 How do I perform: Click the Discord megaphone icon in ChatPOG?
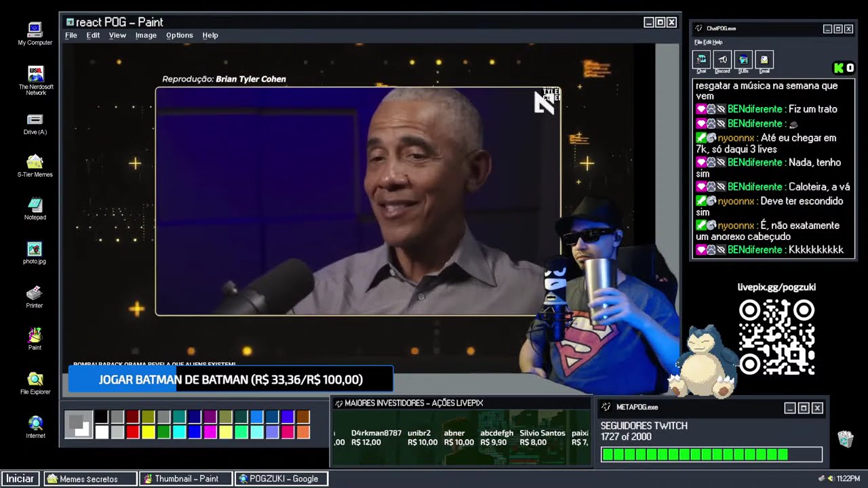click(x=722, y=61)
